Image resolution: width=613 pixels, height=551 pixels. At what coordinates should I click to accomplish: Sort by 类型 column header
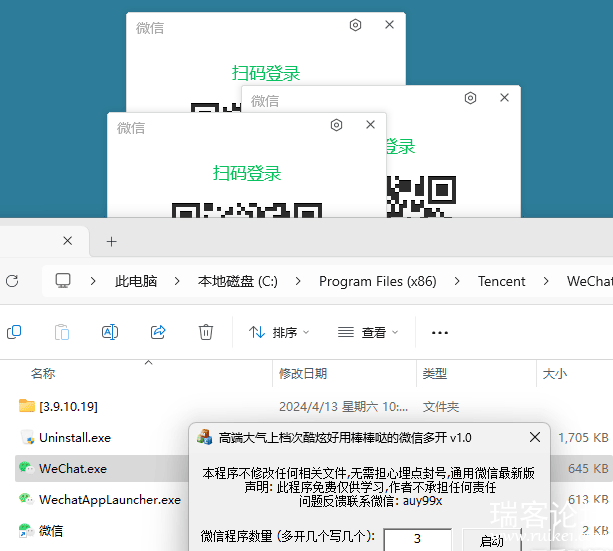click(435, 373)
